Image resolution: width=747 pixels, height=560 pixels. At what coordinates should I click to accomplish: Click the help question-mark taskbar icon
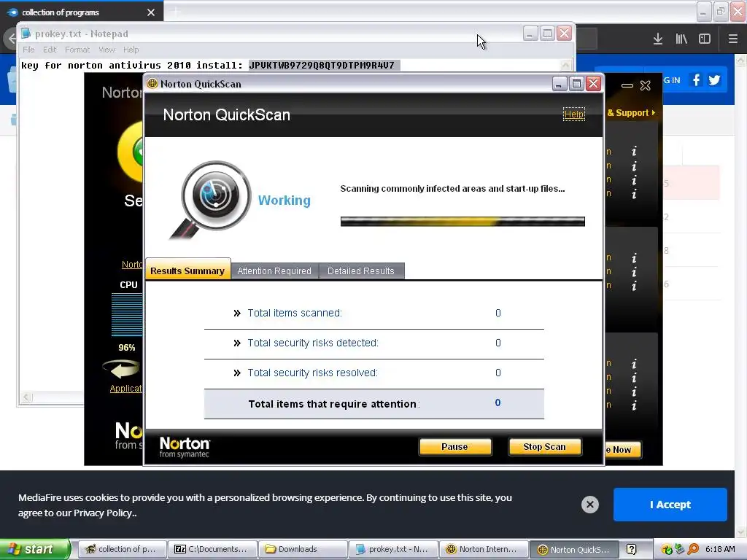click(x=631, y=550)
